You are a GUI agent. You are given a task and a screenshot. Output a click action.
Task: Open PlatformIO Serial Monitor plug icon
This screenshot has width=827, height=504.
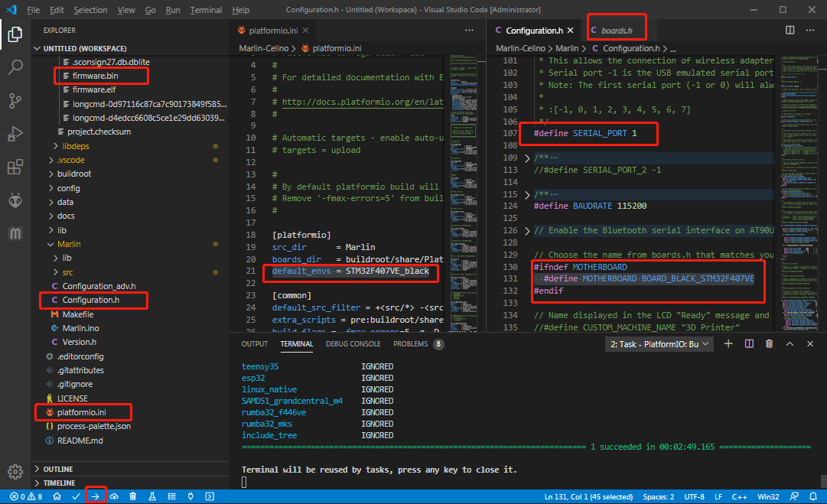click(x=190, y=496)
